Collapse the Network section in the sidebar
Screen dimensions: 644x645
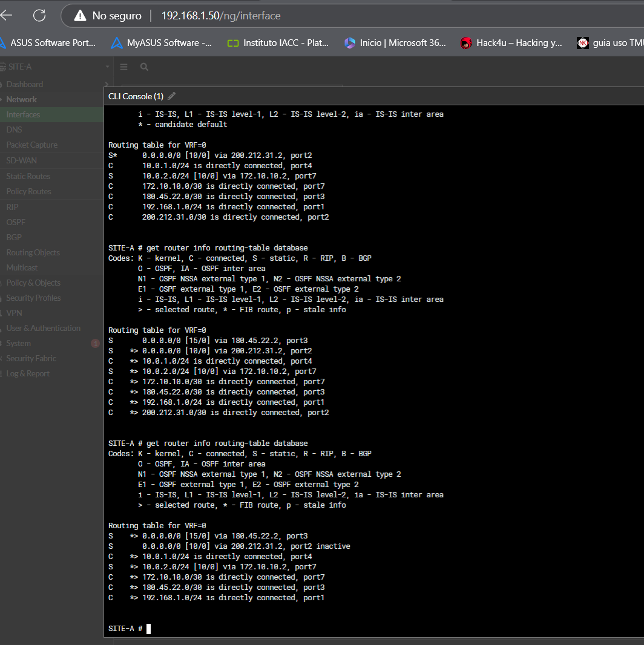click(x=21, y=99)
